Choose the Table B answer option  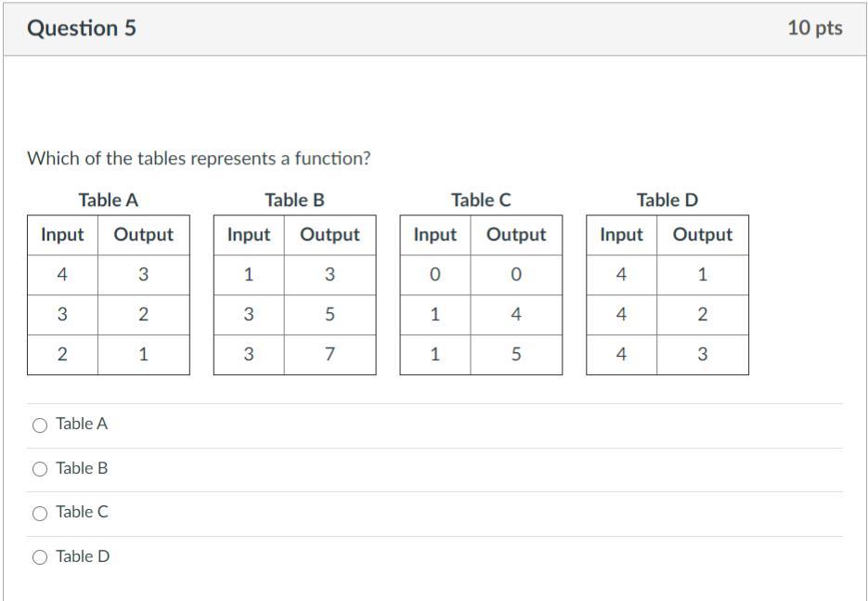click(40, 469)
